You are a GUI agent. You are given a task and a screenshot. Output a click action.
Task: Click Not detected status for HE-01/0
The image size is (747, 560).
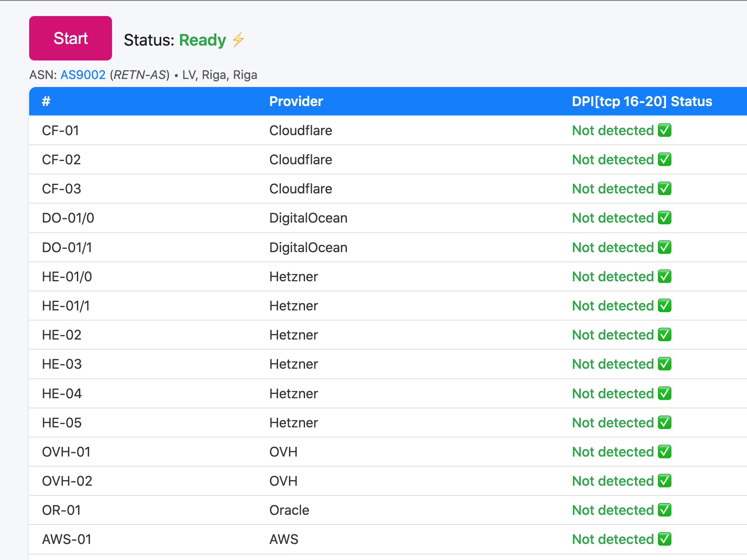click(x=613, y=277)
